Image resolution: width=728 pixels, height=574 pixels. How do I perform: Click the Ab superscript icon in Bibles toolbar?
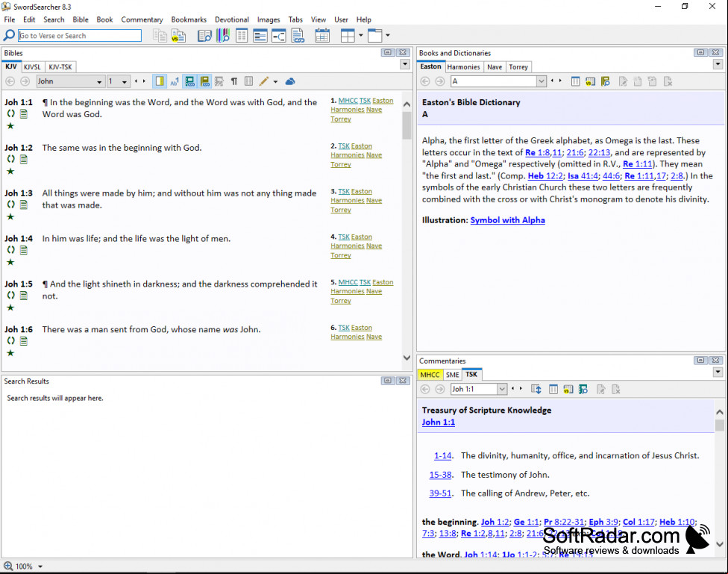(x=175, y=82)
